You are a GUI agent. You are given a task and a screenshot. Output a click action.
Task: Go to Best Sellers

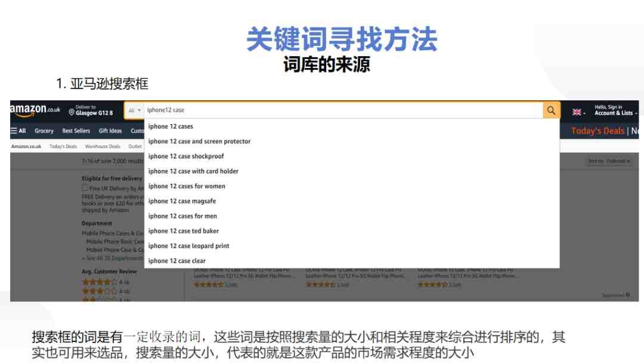coord(76,131)
